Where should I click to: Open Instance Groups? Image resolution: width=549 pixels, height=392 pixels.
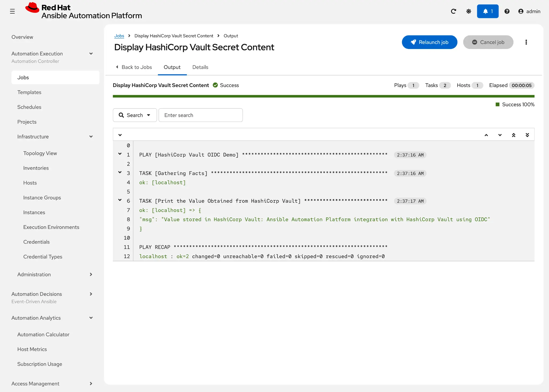[x=42, y=198]
